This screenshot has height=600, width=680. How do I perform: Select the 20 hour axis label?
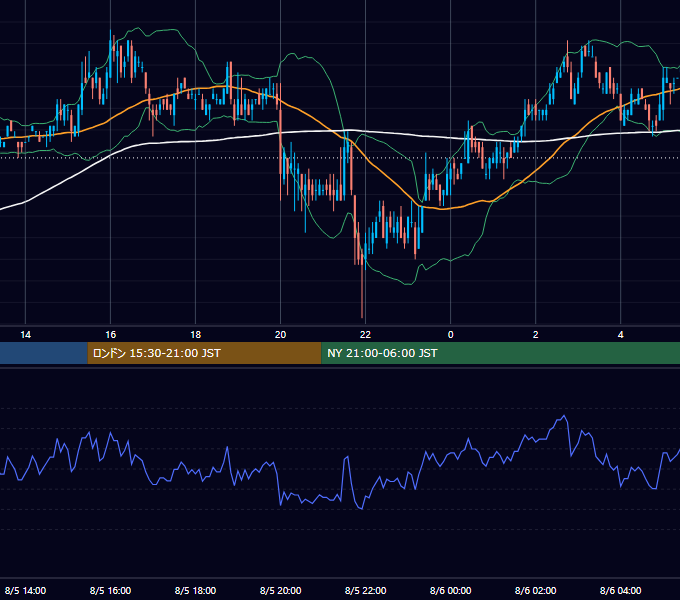click(x=281, y=335)
